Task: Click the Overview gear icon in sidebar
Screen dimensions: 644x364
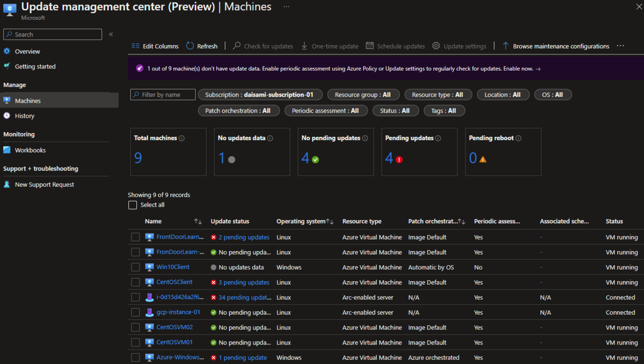Action: (7, 52)
